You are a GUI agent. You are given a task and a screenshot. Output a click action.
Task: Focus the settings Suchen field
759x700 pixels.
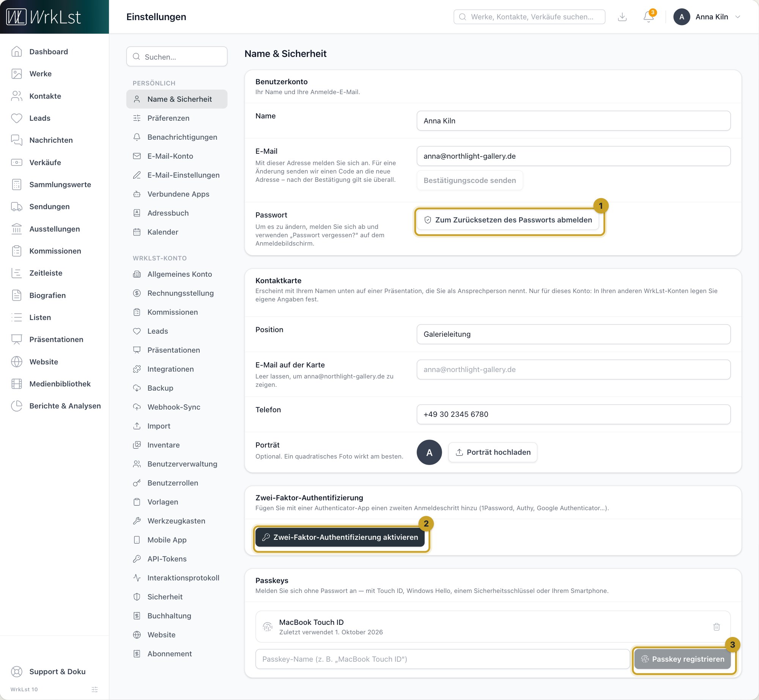tap(177, 57)
